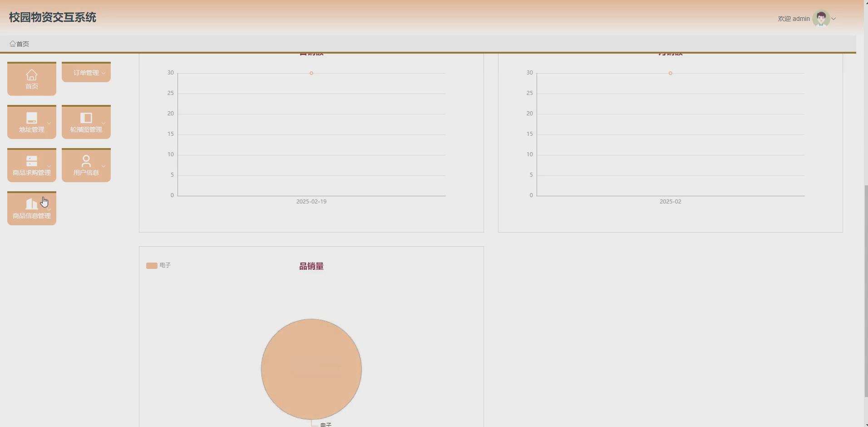Click the admin avatar picture
868x427 pixels.
(821, 19)
